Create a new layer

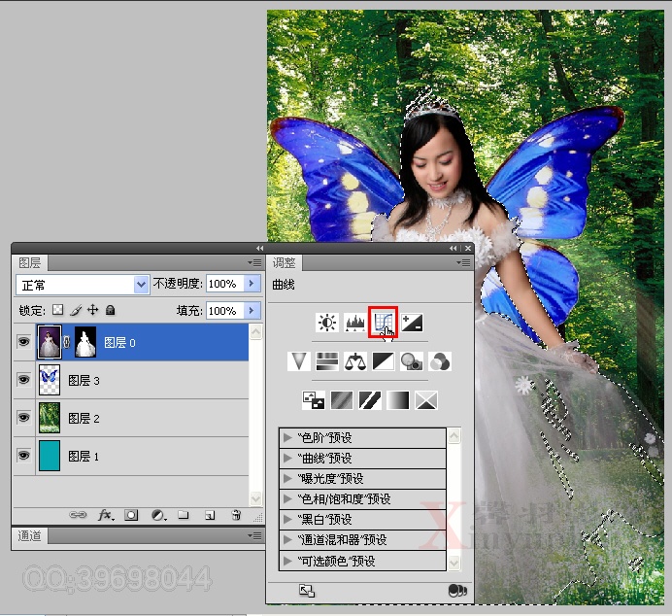[210, 514]
